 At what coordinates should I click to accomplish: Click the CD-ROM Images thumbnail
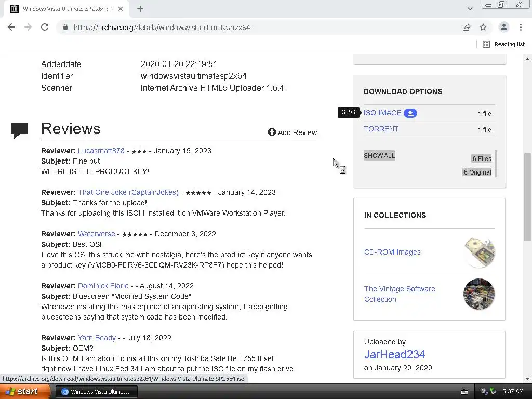click(x=480, y=252)
